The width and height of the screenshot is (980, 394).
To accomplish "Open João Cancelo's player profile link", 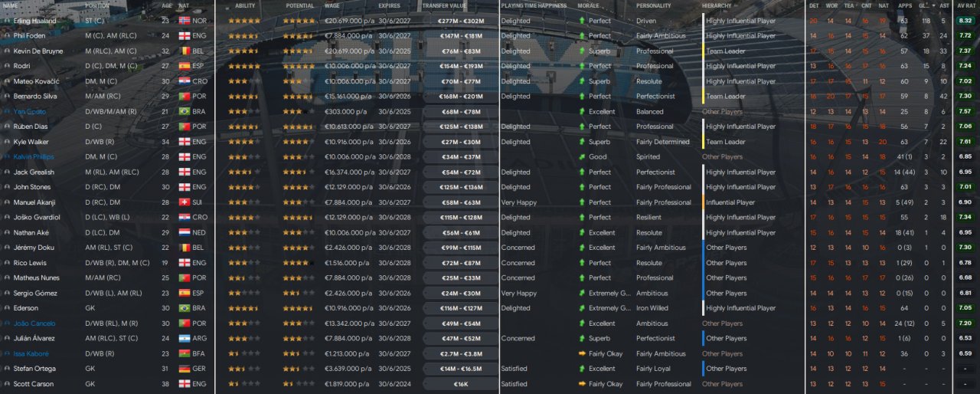I will 34,323.
